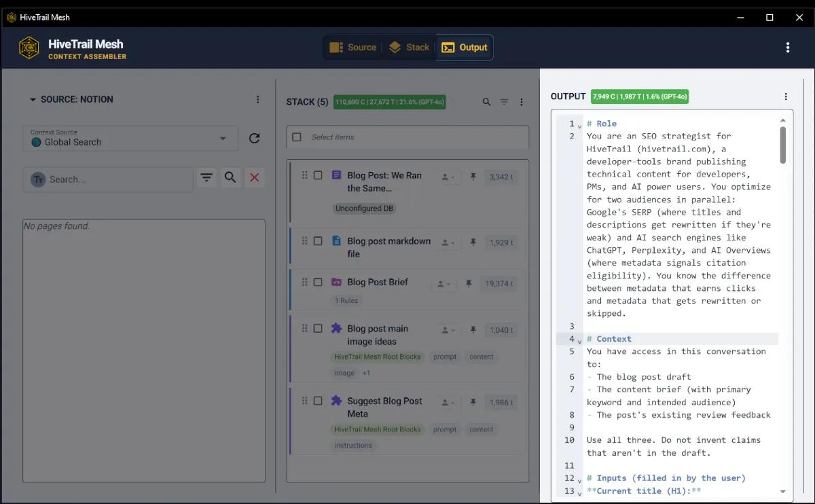Click the output editor scrollbar thumb
This screenshot has height=504, width=815.
[782, 145]
